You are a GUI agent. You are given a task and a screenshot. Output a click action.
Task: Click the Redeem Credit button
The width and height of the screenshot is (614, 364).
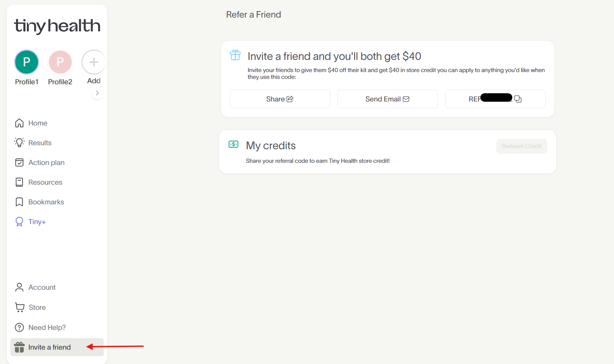(521, 146)
